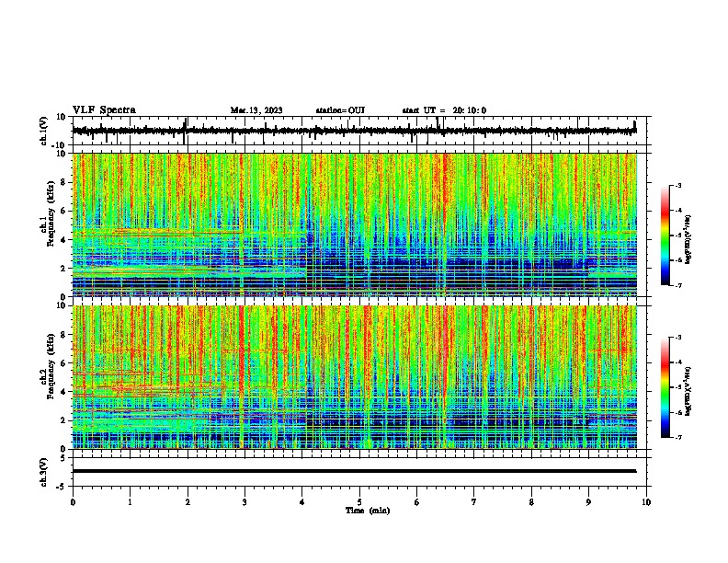728x563 pixels.
Task: Click the "VLF Spectra" plot title
Action: tap(104, 110)
